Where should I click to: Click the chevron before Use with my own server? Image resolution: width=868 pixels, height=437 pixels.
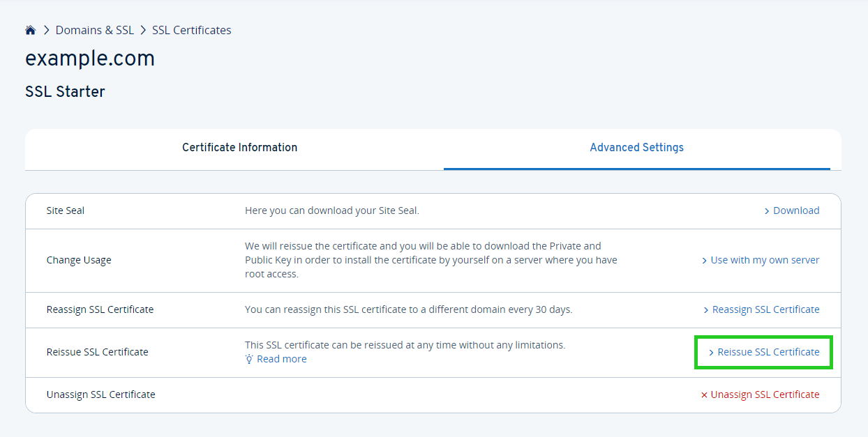(705, 261)
